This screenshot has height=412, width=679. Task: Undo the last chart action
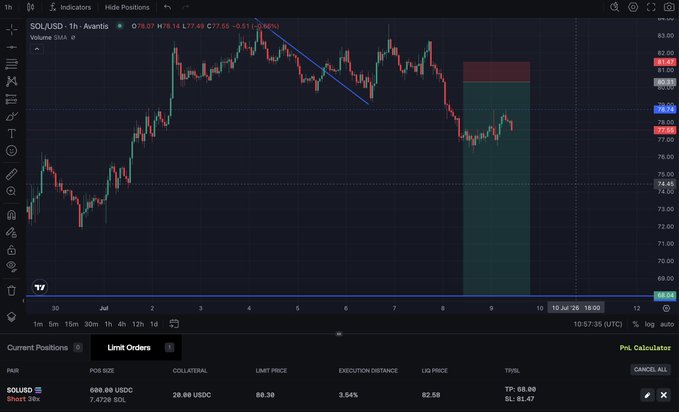(x=168, y=7)
